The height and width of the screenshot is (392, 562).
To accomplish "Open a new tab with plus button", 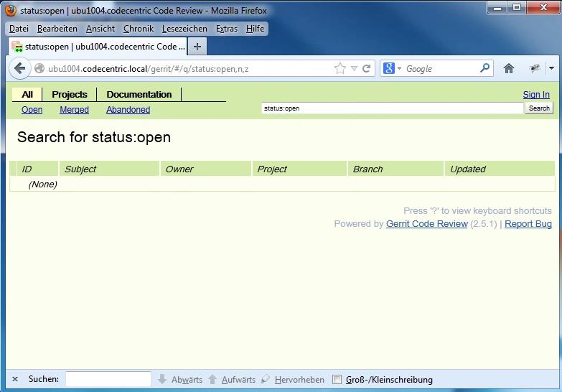I will pos(197,46).
